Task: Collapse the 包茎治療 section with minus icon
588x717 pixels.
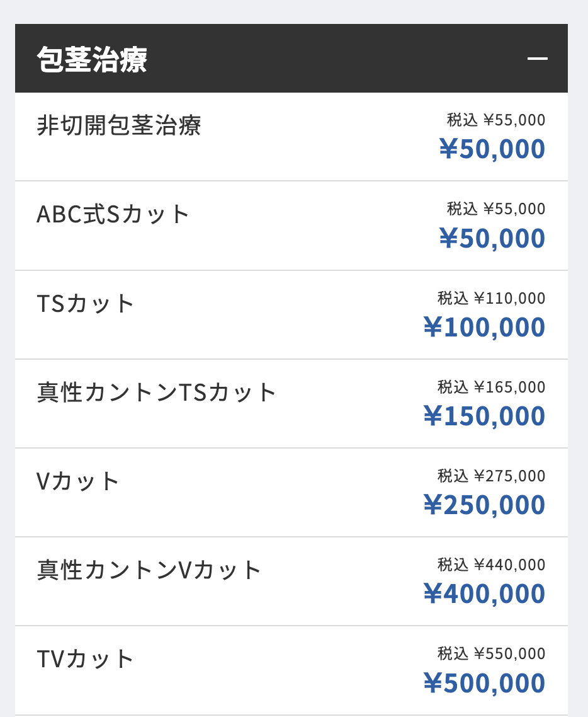Action: pyautogui.click(x=537, y=59)
